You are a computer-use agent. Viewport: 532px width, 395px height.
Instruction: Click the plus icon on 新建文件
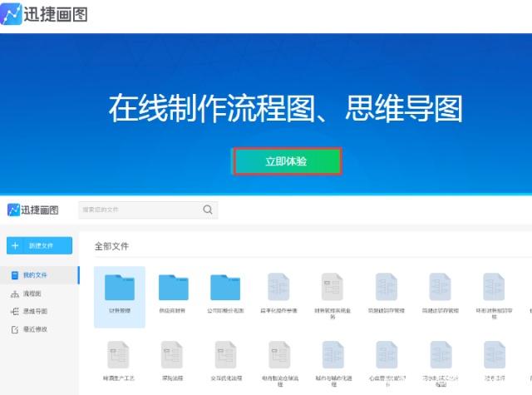click(x=15, y=245)
